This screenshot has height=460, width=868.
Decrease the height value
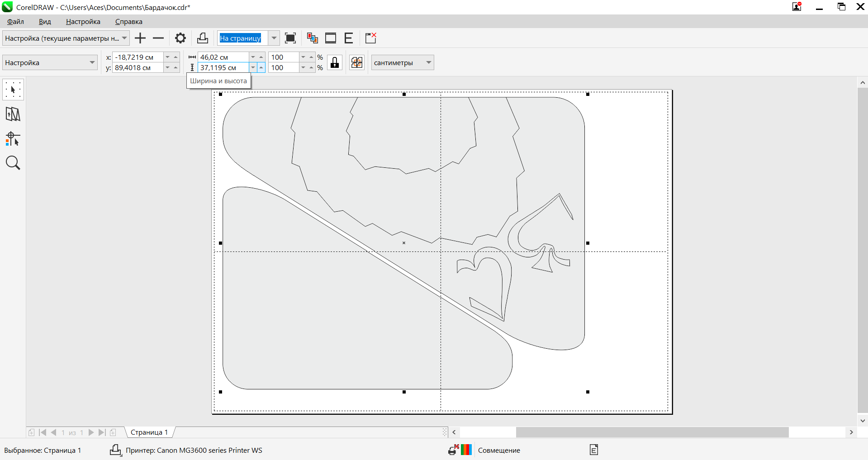(253, 67)
